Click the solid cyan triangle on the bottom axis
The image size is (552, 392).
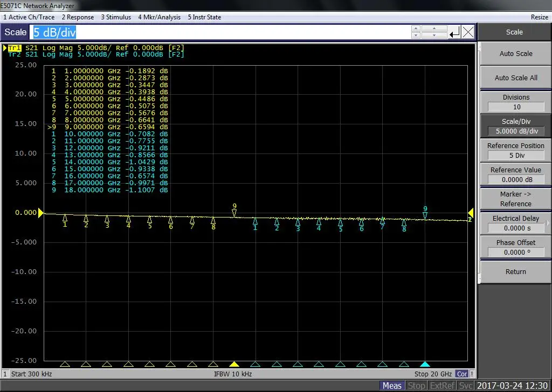point(425,364)
